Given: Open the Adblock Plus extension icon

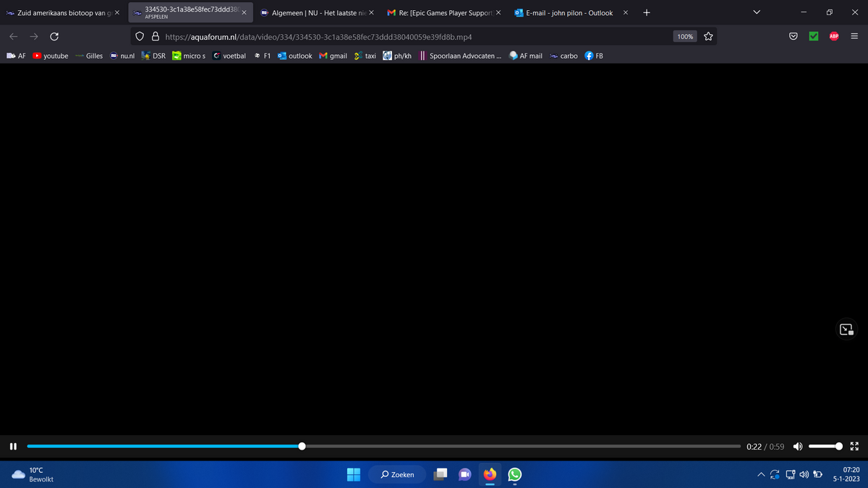Looking at the screenshot, I should (x=833, y=36).
